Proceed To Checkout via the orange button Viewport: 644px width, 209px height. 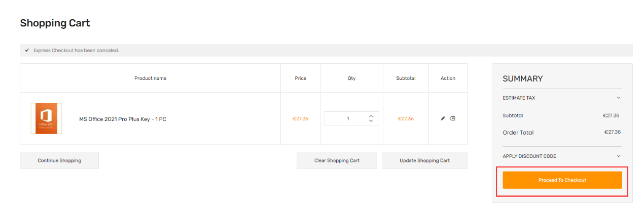click(x=562, y=180)
